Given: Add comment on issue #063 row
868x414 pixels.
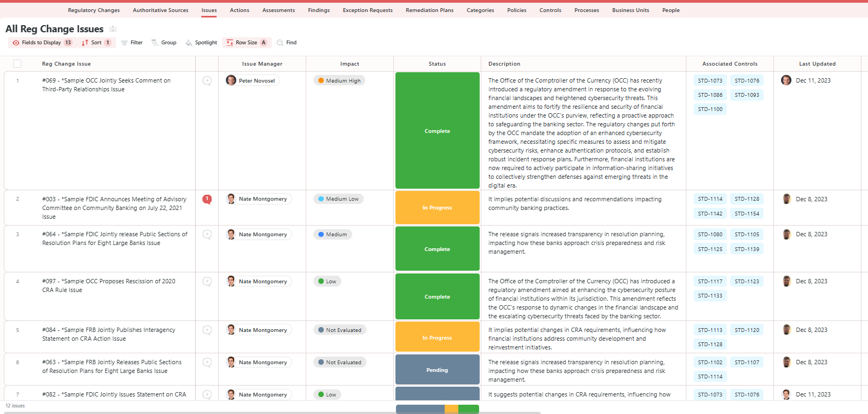Looking at the screenshot, I should pyautogui.click(x=207, y=362).
